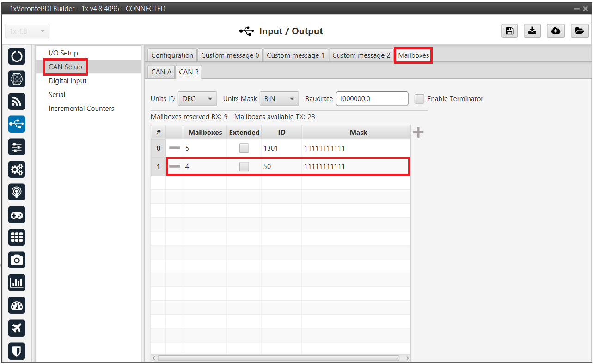Image resolution: width=593 pixels, height=364 pixels.
Task: Select Digital Input in the side list
Action: pos(67,81)
